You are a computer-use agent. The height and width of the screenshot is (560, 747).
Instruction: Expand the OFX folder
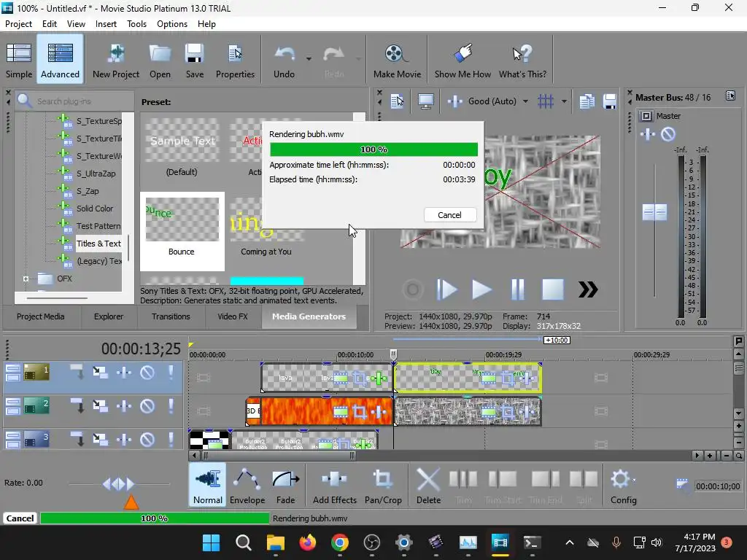[26, 279]
